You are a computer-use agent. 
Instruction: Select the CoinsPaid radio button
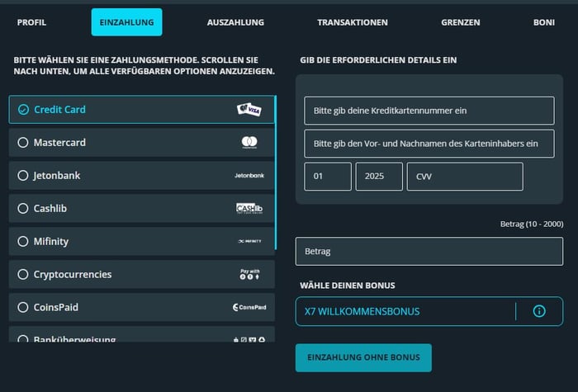[23, 307]
